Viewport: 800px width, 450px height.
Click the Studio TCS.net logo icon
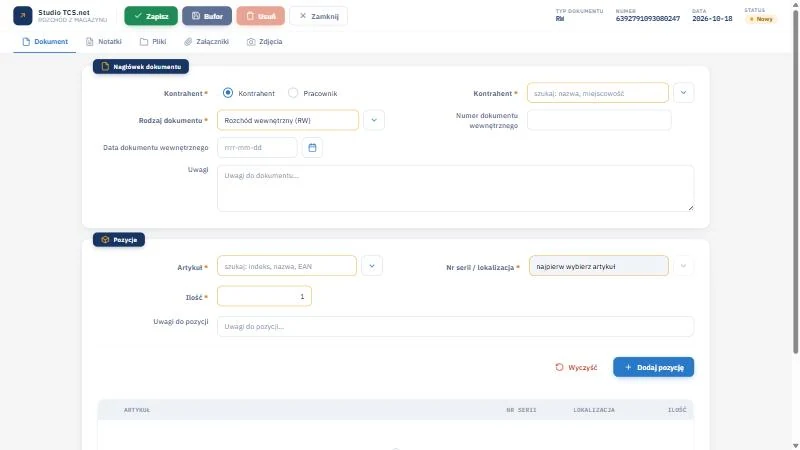[22, 16]
